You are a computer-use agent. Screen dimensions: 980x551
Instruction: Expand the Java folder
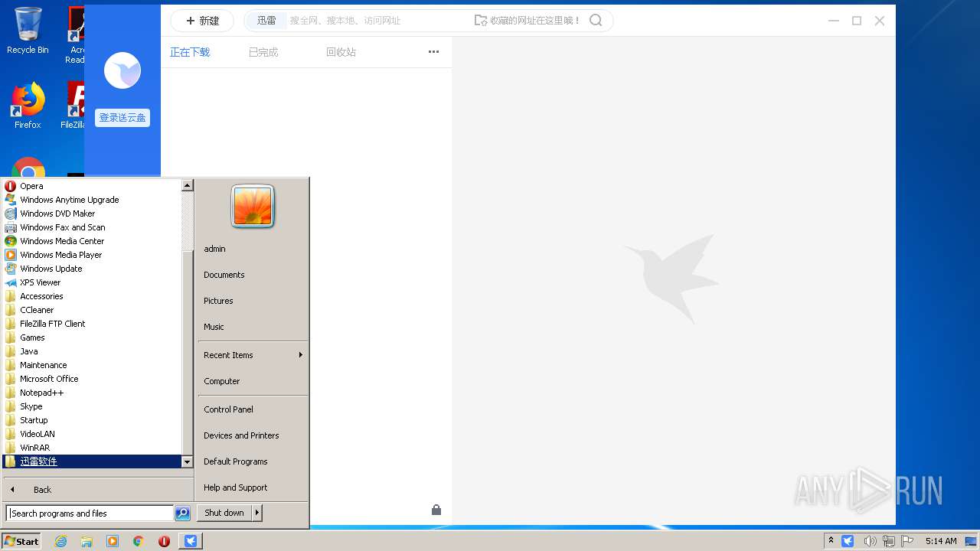(92, 351)
